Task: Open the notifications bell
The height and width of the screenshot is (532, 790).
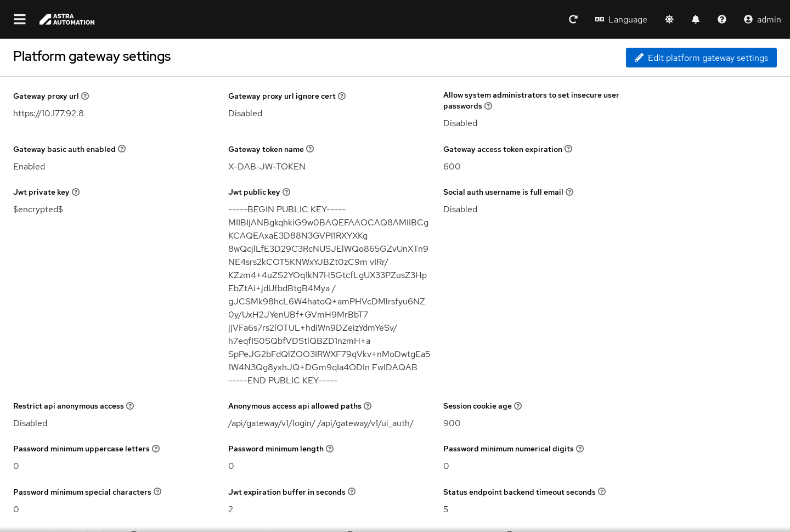Action: [x=696, y=19]
